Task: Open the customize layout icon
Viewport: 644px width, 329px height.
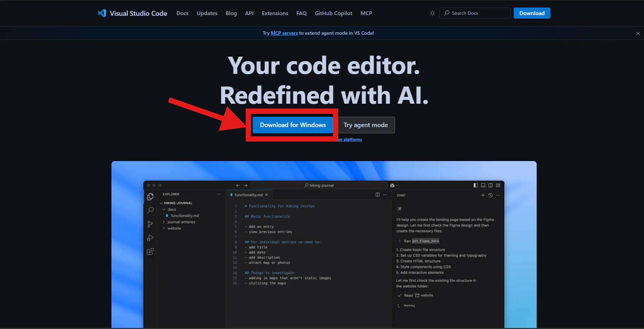Action: (x=498, y=185)
